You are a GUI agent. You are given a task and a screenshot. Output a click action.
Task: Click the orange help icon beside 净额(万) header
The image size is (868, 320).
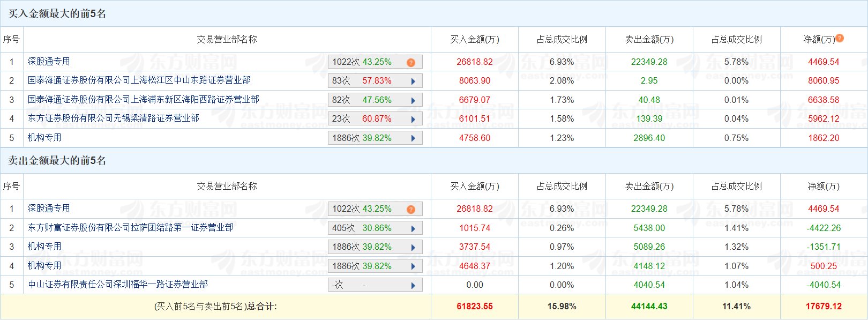pyautogui.click(x=840, y=38)
